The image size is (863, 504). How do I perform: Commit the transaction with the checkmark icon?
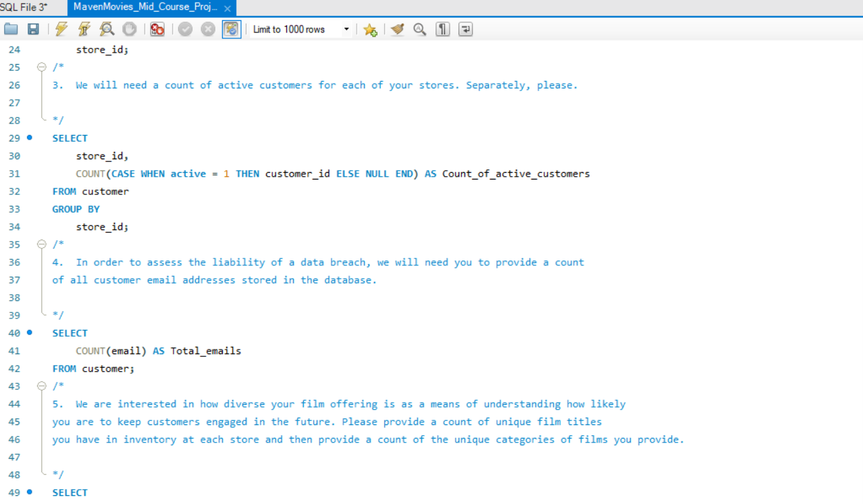click(x=186, y=29)
